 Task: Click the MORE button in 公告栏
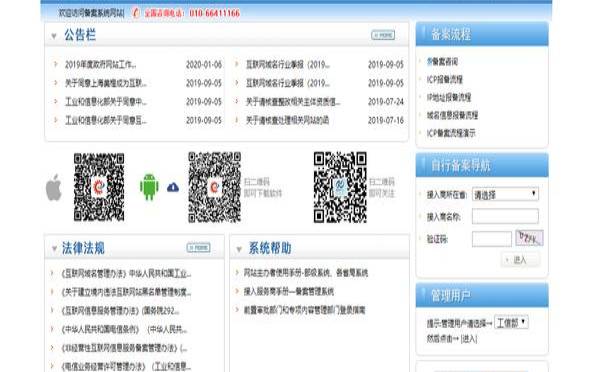383,35
